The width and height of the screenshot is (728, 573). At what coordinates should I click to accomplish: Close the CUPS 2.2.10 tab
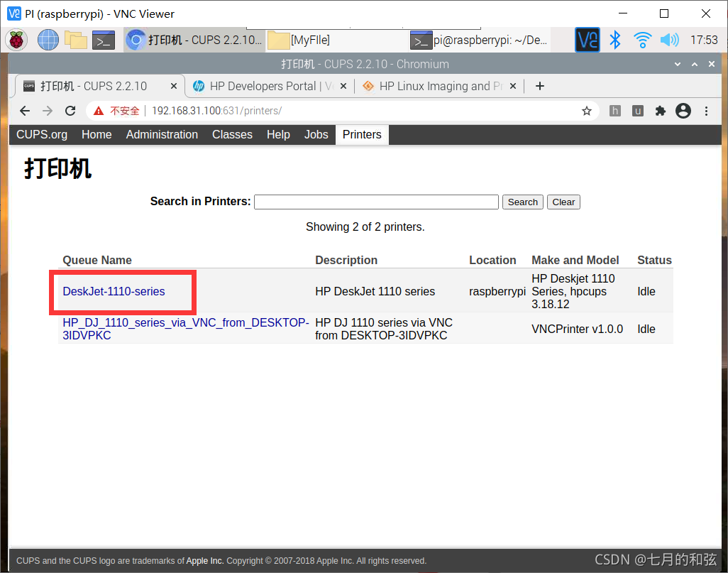coord(174,86)
